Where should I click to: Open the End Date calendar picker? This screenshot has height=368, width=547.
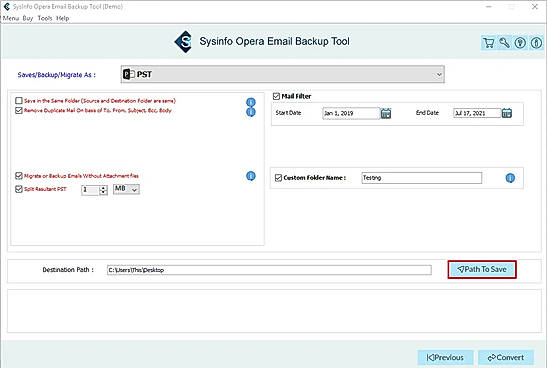[x=507, y=113]
